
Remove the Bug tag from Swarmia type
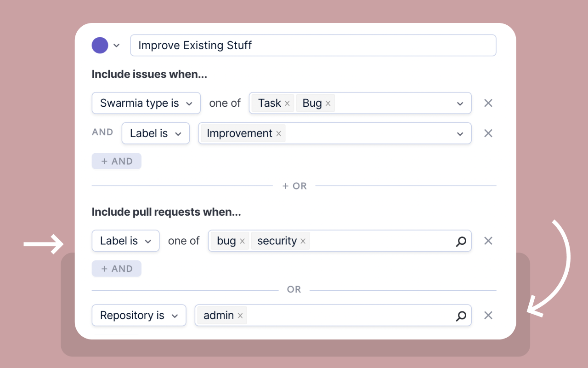pos(328,103)
